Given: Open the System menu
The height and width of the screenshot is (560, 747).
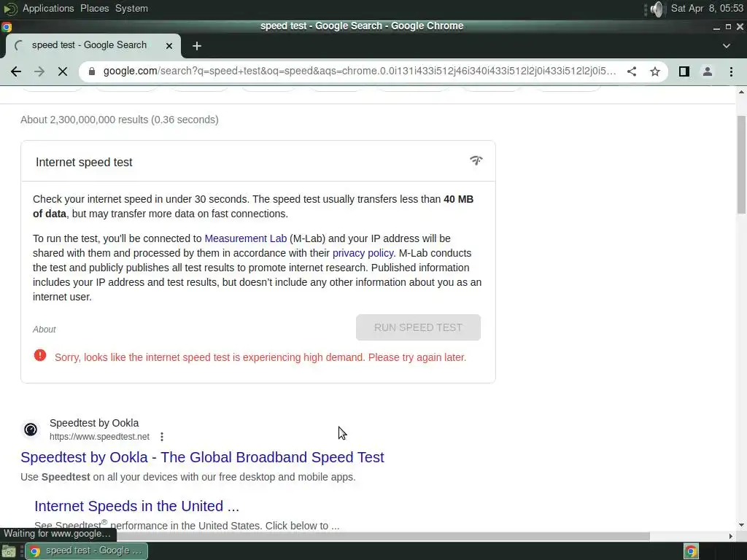Looking at the screenshot, I should (x=131, y=9).
